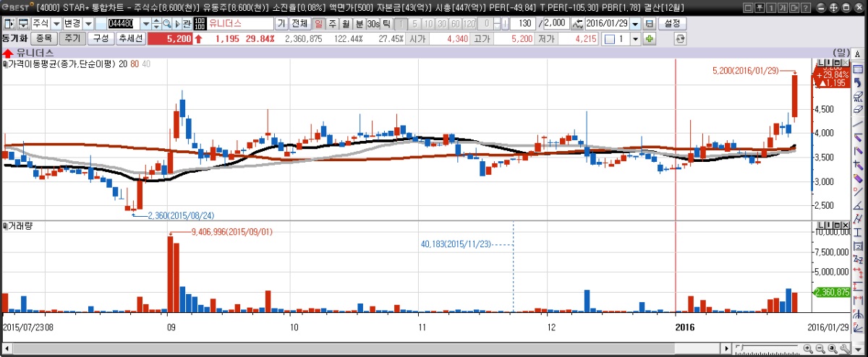868x357 pixels.
Task: Open the chart count '1' dropdown
Action: coord(636,38)
